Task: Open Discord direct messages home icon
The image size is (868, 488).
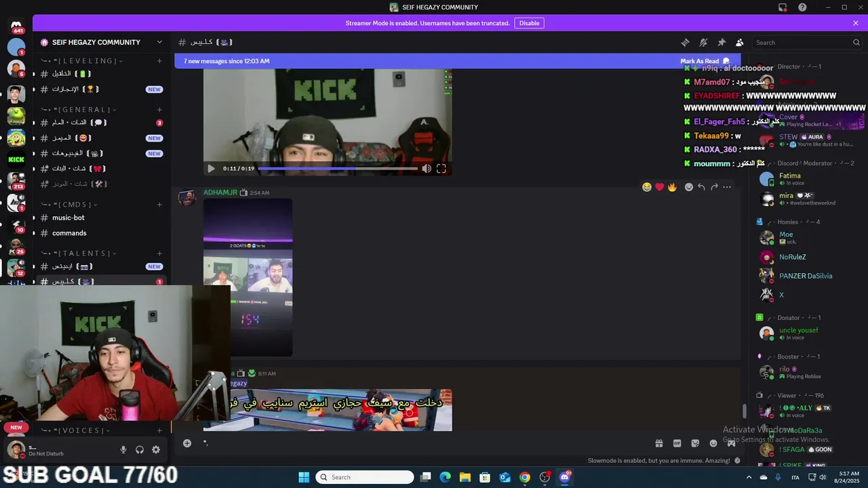Action: pos(16,26)
